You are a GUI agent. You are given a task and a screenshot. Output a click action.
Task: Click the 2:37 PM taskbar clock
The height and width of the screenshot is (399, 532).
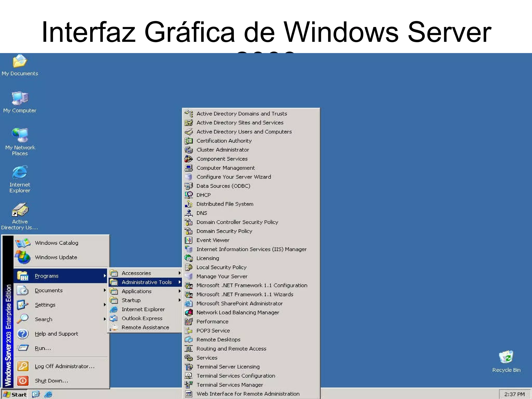coord(514,394)
